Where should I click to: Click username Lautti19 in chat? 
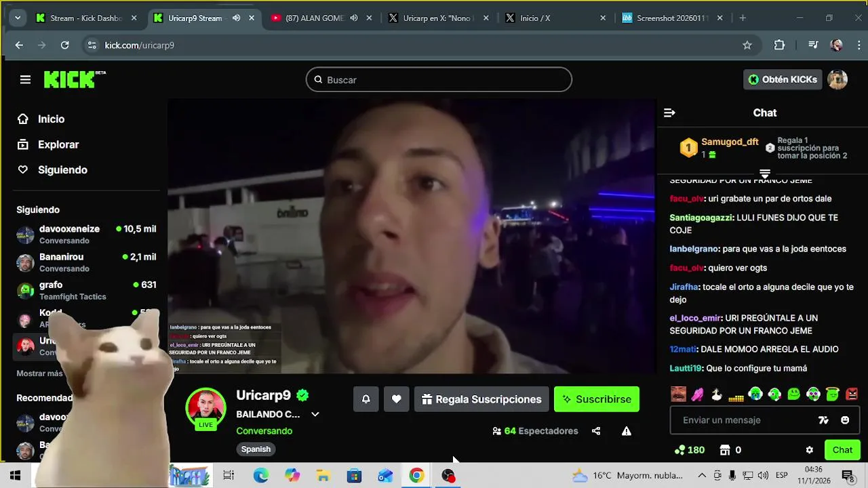(x=686, y=368)
